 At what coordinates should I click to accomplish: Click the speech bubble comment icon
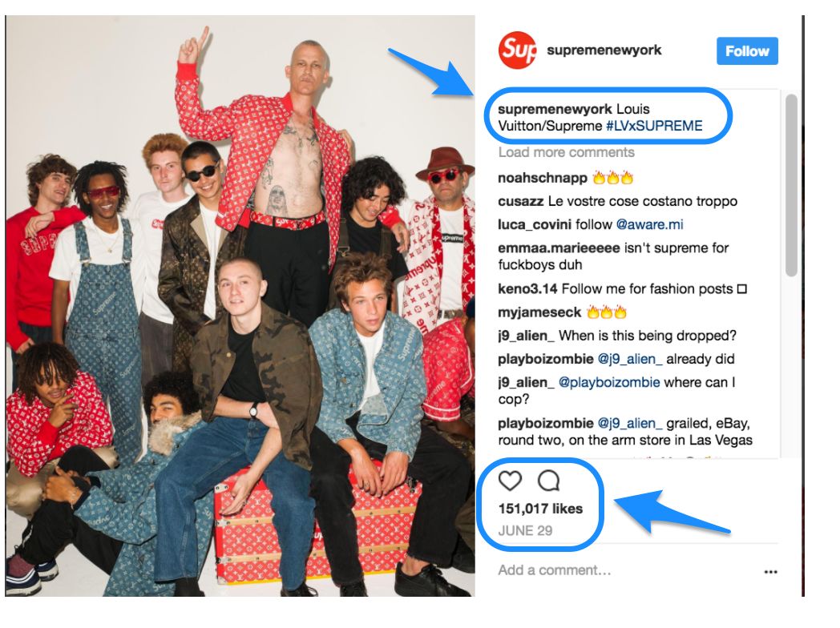(548, 481)
